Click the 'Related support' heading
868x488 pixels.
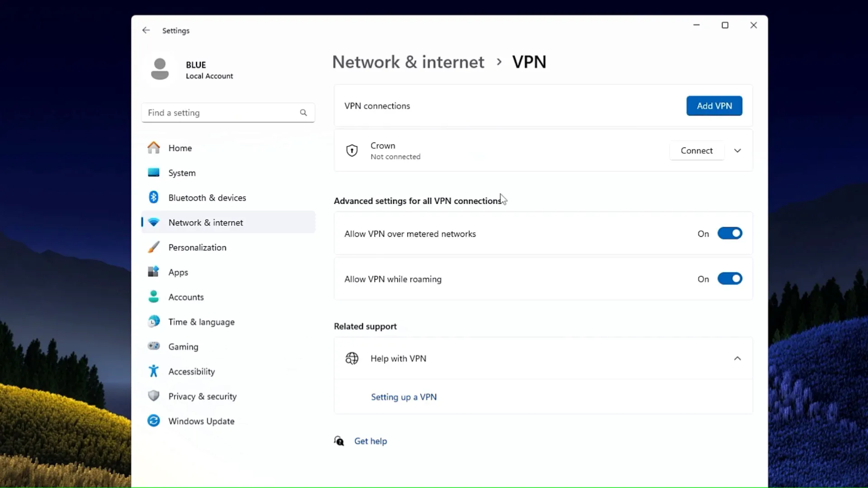pyautogui.click(x=365, y=326)
